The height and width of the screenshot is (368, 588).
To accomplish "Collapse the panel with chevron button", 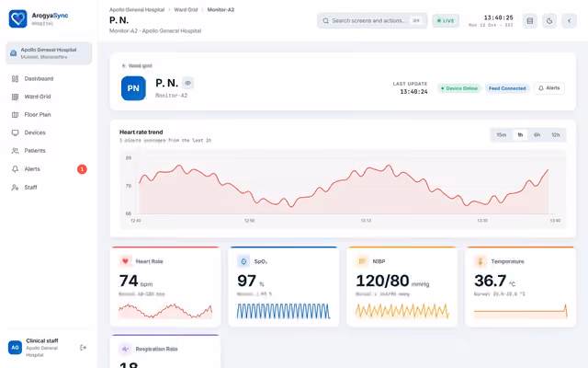I will (x=569, y=21).
